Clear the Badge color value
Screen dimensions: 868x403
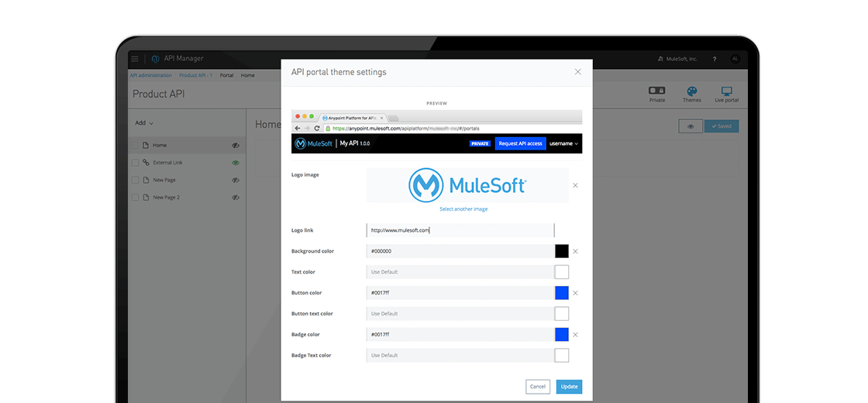575,334
